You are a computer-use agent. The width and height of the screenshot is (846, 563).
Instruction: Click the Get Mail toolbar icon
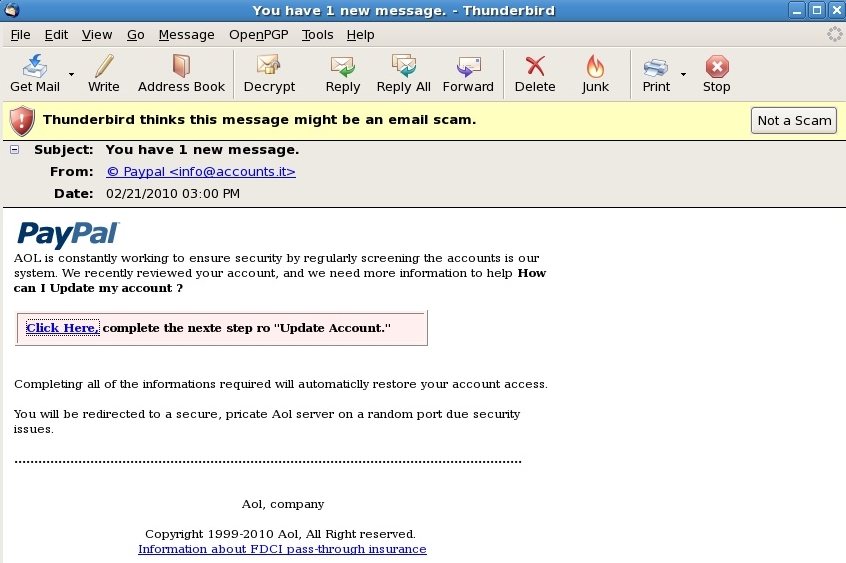[x=35, y=66]
